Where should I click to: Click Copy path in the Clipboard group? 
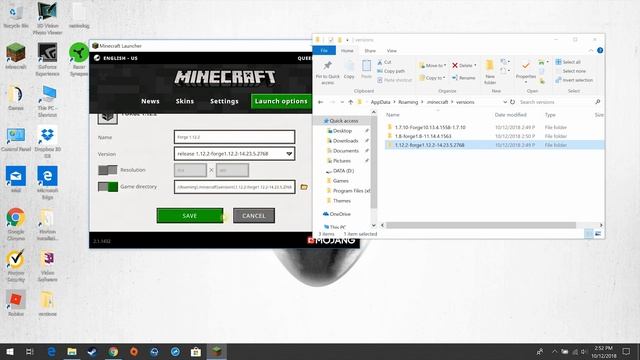pyautogui.click(x=391, y=71)
